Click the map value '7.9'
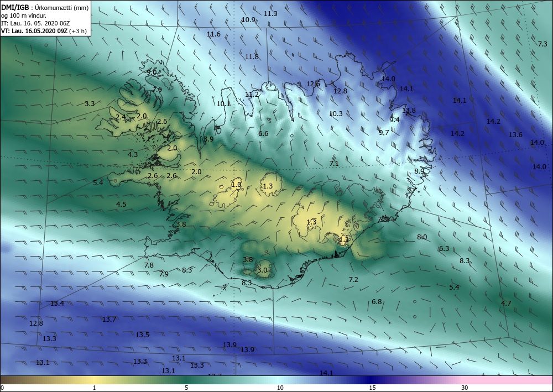The image size is (553, 392). pos(164,274)
